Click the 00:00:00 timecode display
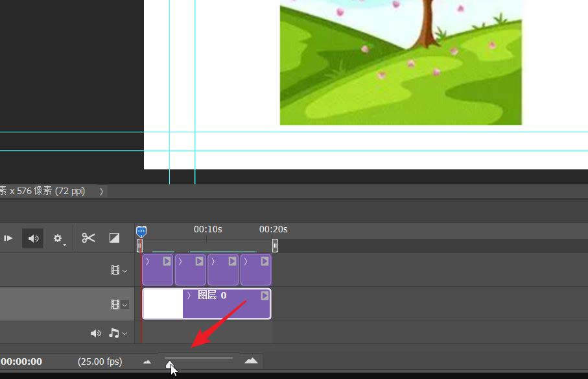Viewport: 588px width, 379px height. coord(21,361)
